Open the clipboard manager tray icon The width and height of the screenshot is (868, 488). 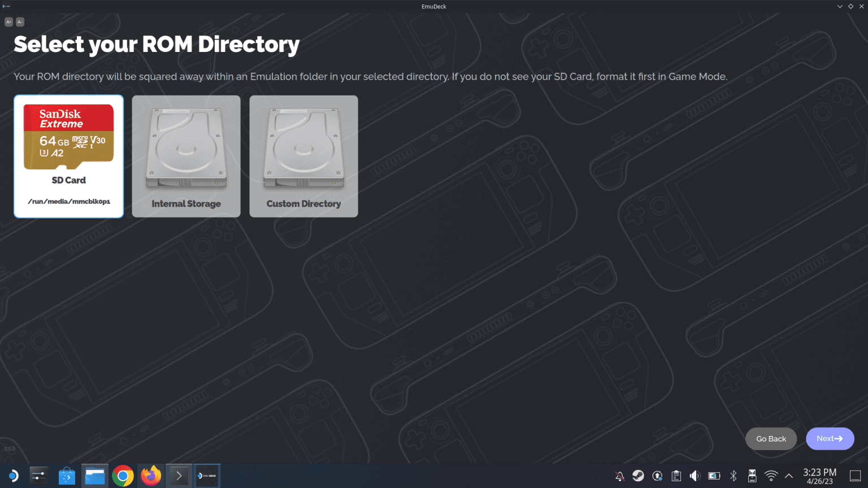click(676, 476)
